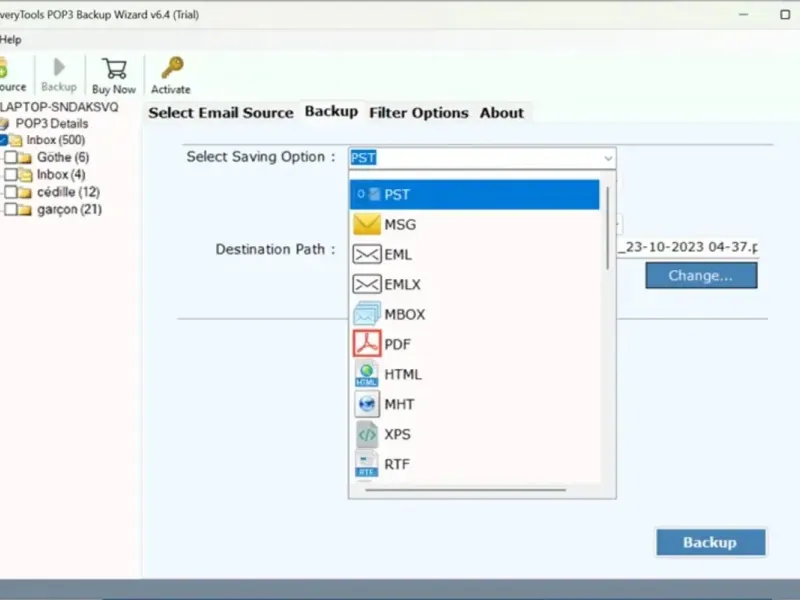Click the dropdown list horizontal scrollbar

click(x=465, y=490)
